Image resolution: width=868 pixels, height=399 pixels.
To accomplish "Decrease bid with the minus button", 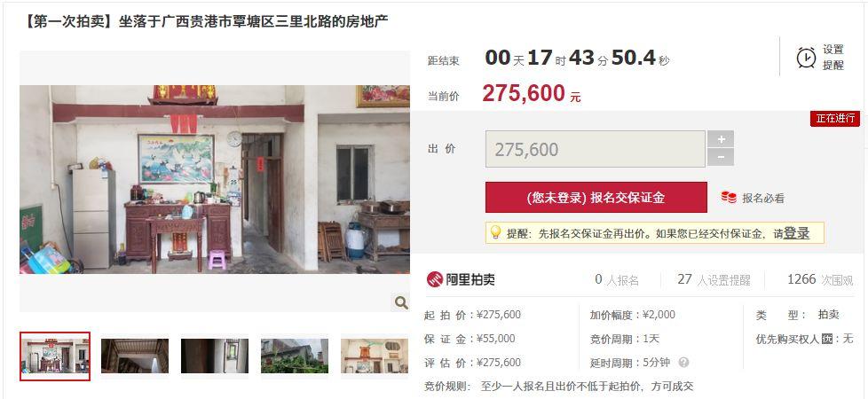I will [721, 157].
